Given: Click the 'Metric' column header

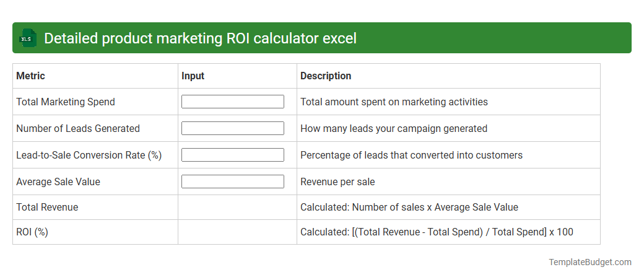Looking at the screenshot, I should (30, 76).
